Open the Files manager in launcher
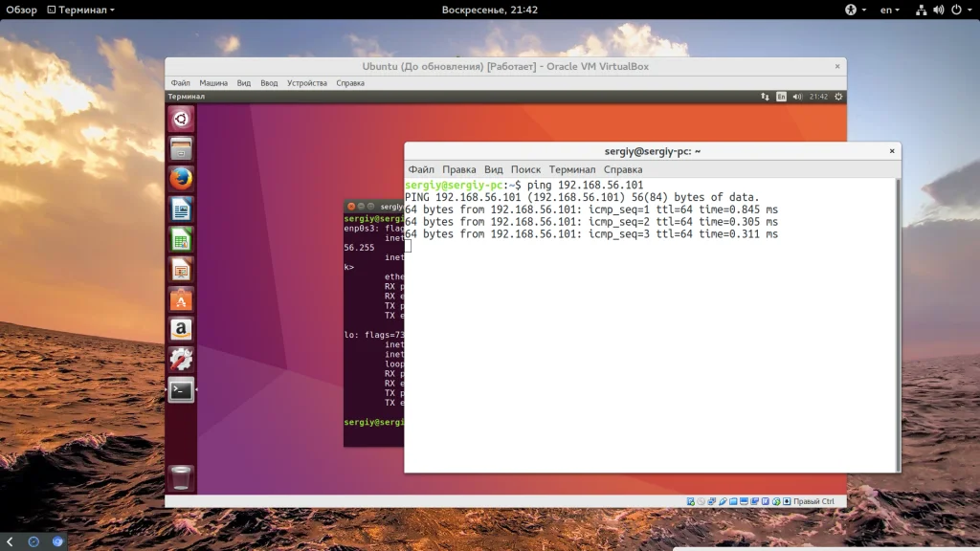Viewport: 980px width, 551px height. pyautogui.click(x=181, y=148)
